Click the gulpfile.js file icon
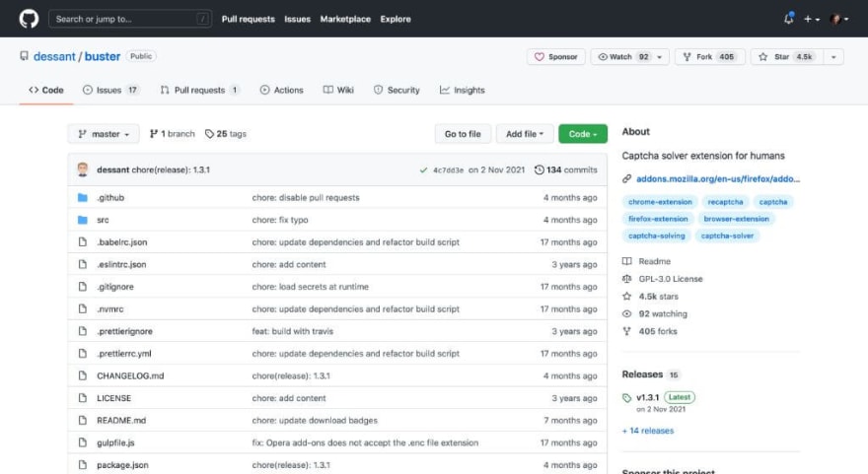The image size is (868, 474). pyautogui.click(x=83, y=442)
